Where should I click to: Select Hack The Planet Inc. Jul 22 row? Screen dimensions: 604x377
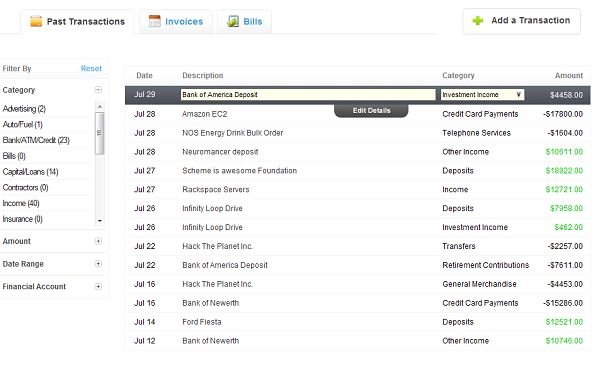click(357, 246)
